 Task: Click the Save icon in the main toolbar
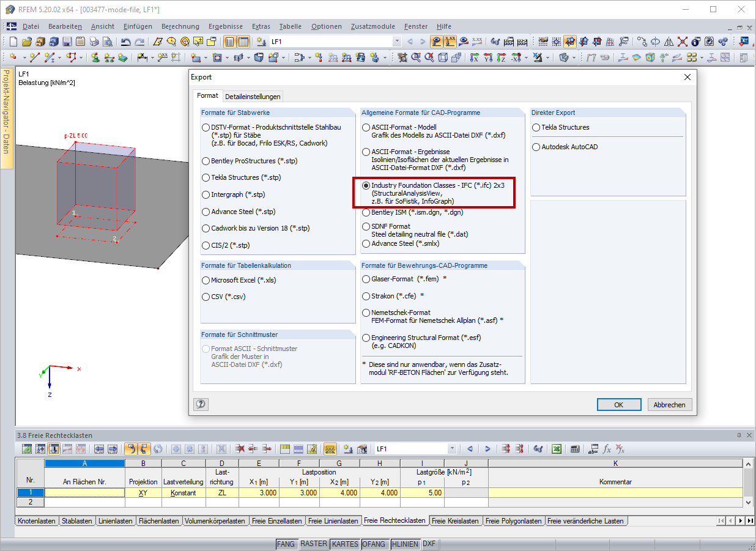coord(67,42)
